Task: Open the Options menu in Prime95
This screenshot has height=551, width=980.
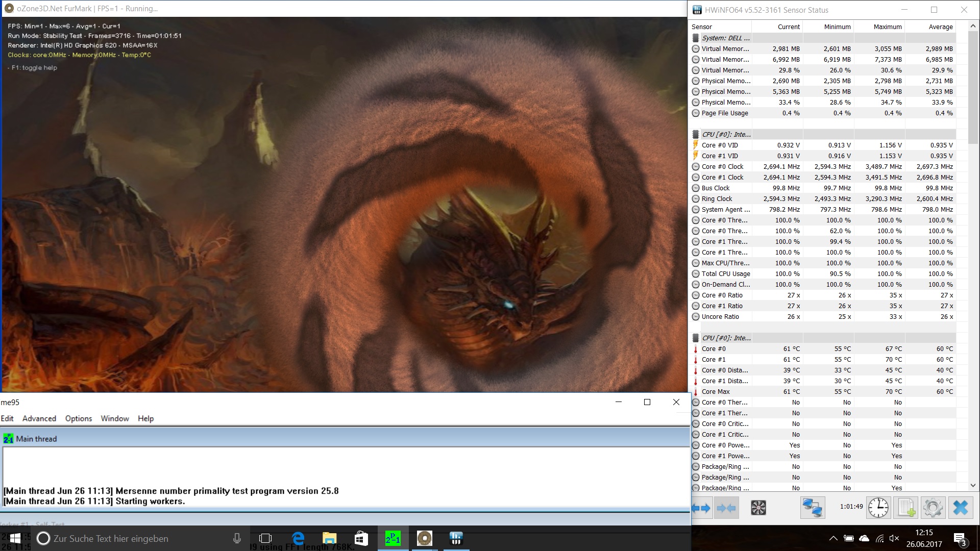Action: click(x=79, y=418)
